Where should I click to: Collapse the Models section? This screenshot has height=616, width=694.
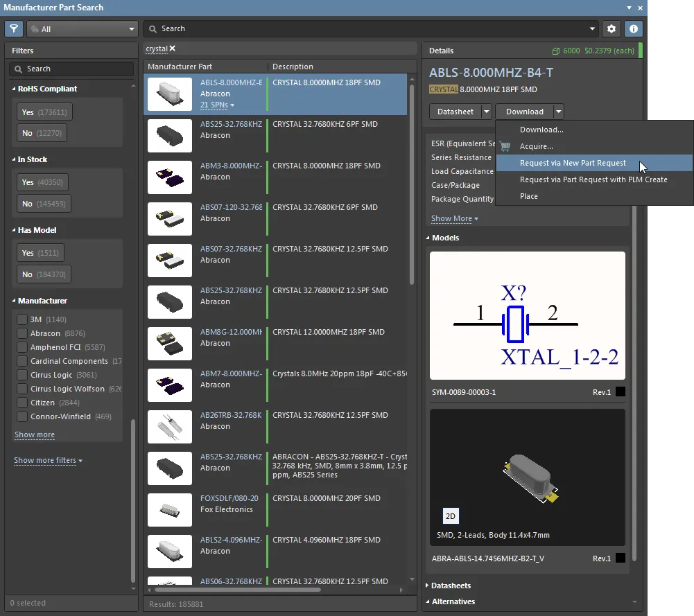pyautogui.click(x=428, y=238)
